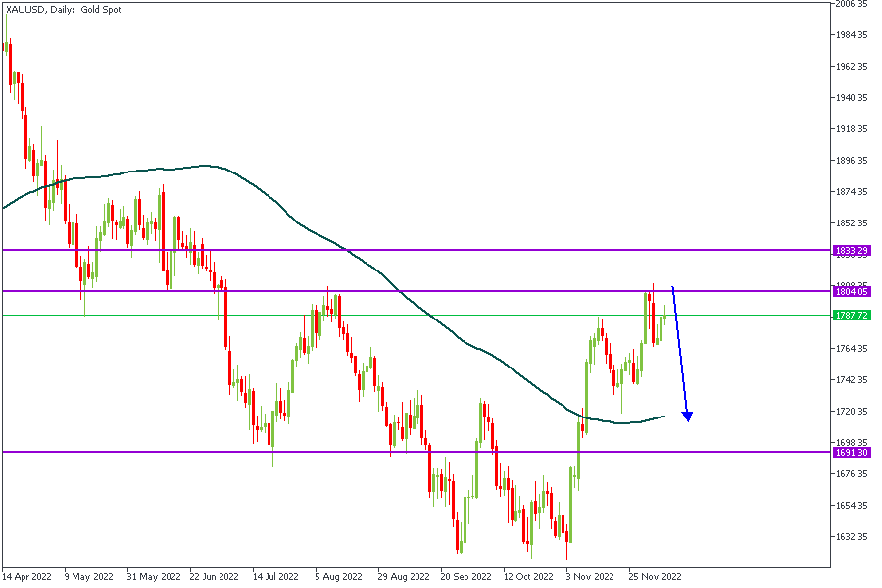Click the purple resistance line at 1804.05
The width and height of the screenshot is (882, 588).
(x=490, y=291)
